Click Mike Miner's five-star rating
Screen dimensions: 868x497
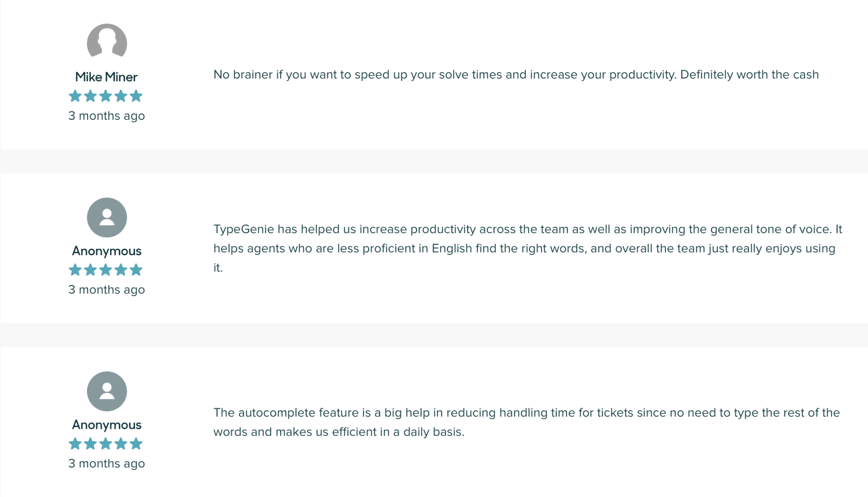106,96
